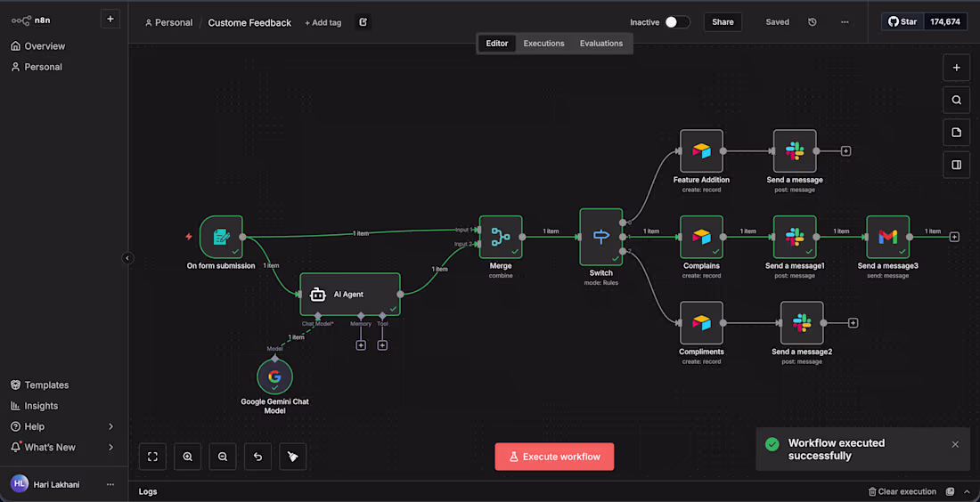The height and width of the screenshot is (502, 980).
Task: Click the 174,674 star count
Action: [x=945, y=22]
